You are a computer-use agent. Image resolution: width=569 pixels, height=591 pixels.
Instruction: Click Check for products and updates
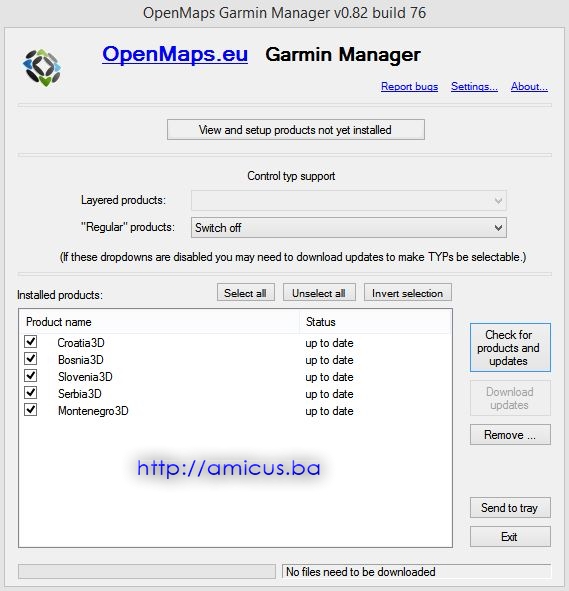510,348
